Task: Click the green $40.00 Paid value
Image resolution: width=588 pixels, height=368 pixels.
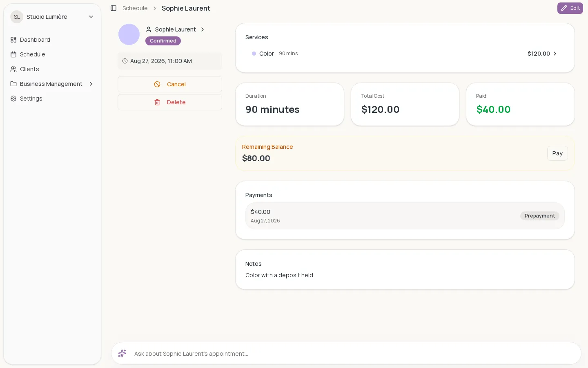Action: click(493, 110)
